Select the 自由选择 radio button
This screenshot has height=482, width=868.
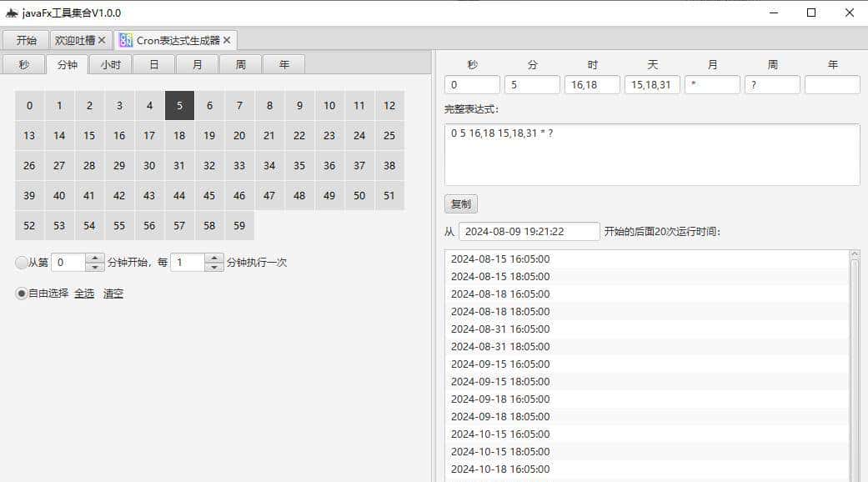tap(20, 293)
